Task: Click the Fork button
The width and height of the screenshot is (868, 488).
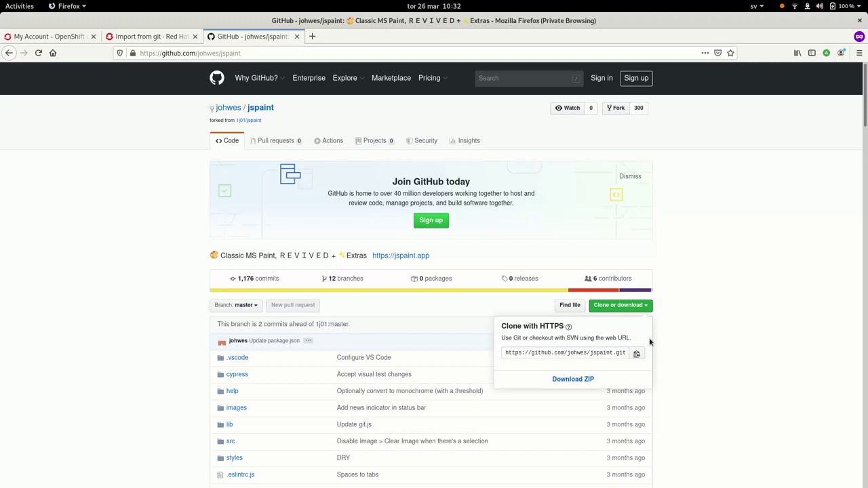Action: click(x=616, y=108)
